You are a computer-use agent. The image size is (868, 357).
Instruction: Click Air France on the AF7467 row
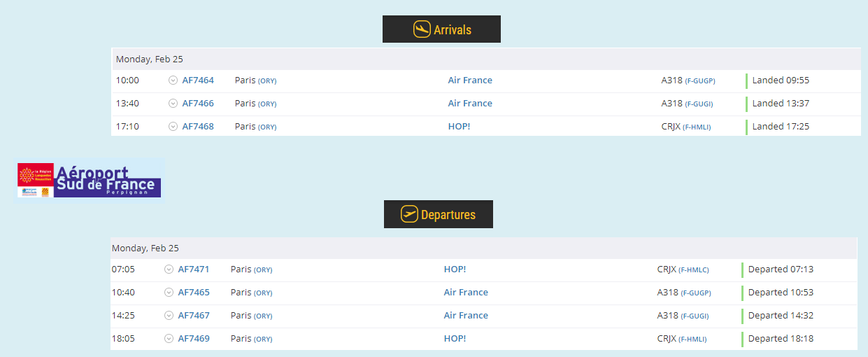pos(466,316)
